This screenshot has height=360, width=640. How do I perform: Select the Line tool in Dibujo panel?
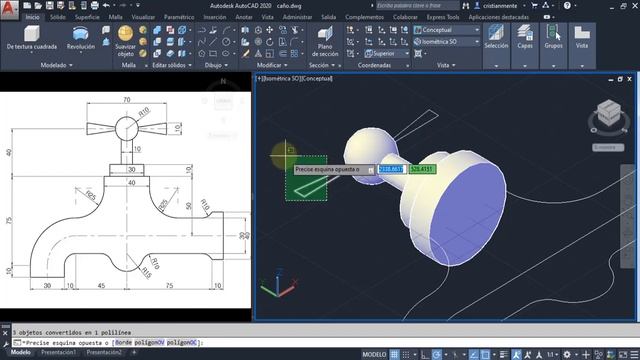(213, 42)
